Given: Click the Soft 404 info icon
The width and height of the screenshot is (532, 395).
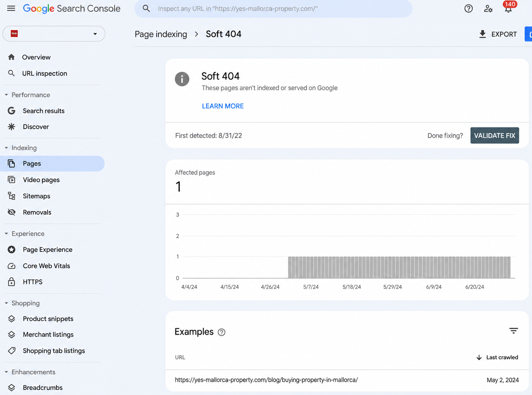Looking at the screenshot, I should pos(182,79).
